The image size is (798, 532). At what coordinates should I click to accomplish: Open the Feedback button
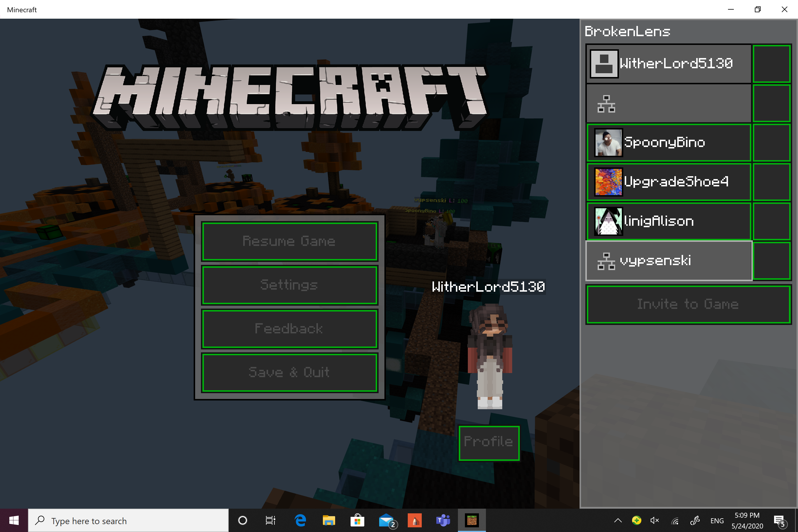pos(289,328)
